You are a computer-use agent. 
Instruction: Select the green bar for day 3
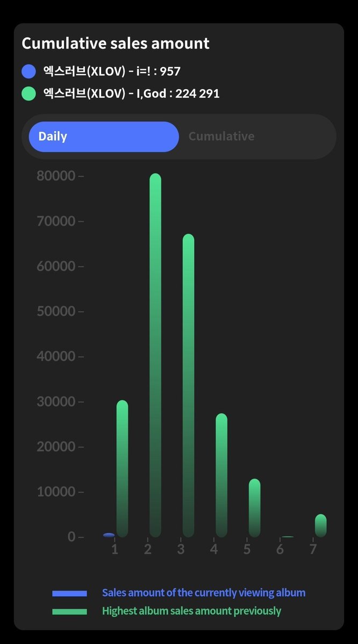(188, 386)
